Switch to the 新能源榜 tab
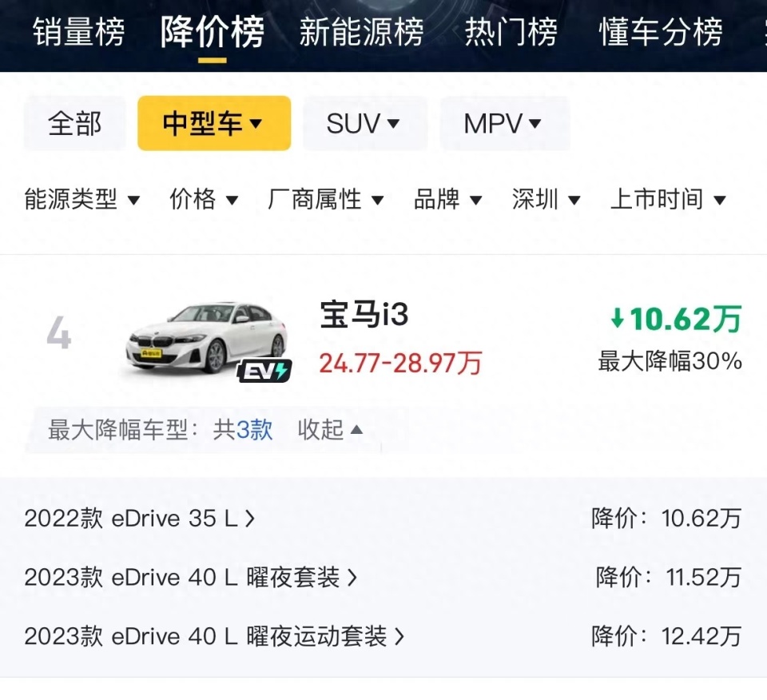Image resolution: width=767 pixels, height=700 pixels. click(359, 34)
